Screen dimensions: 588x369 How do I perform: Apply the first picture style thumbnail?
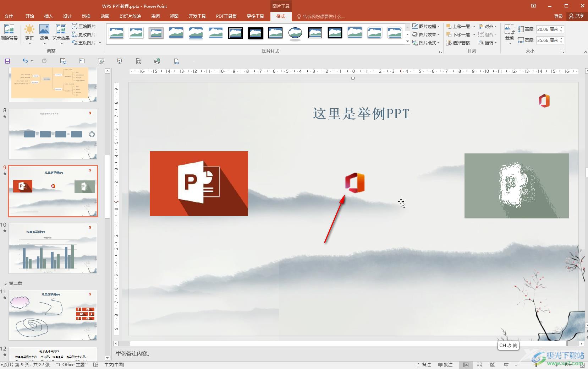pos(116,33)
